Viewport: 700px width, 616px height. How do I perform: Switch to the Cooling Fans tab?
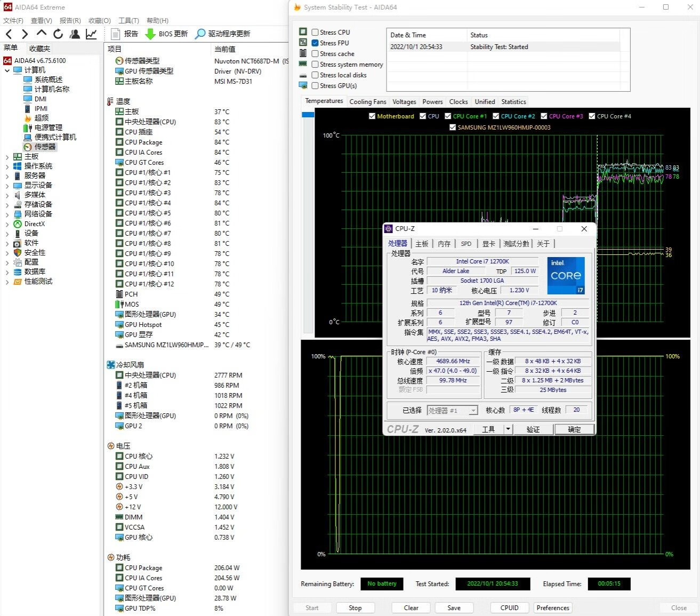pos(367,102)
